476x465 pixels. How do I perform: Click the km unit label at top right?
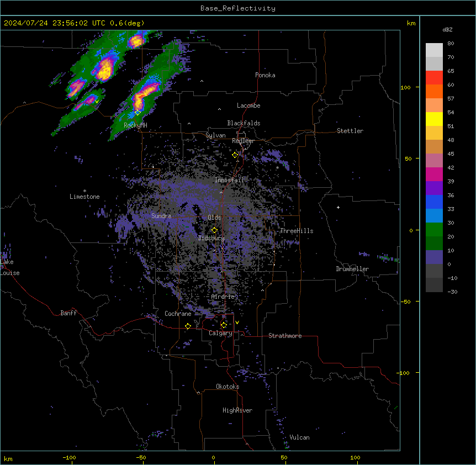[411, 23]
